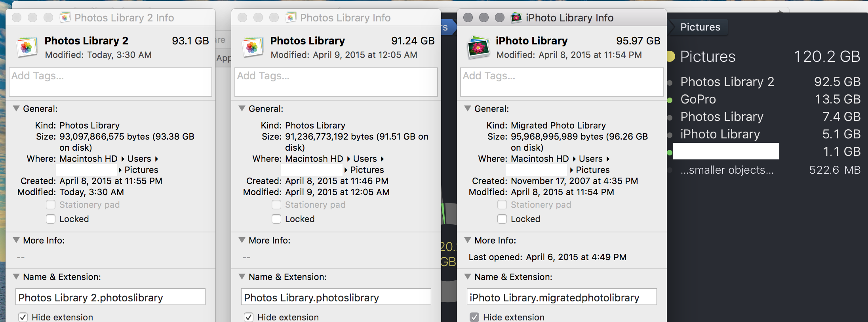The image size is (868, 322).
Task: Close the iPhoto Library Info window
Action: [468, 17]
